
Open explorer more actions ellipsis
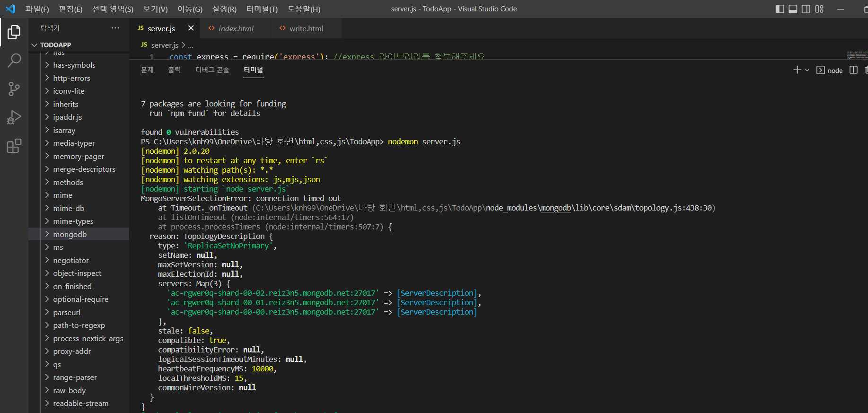pyautogui.click(x=115, y=28)
